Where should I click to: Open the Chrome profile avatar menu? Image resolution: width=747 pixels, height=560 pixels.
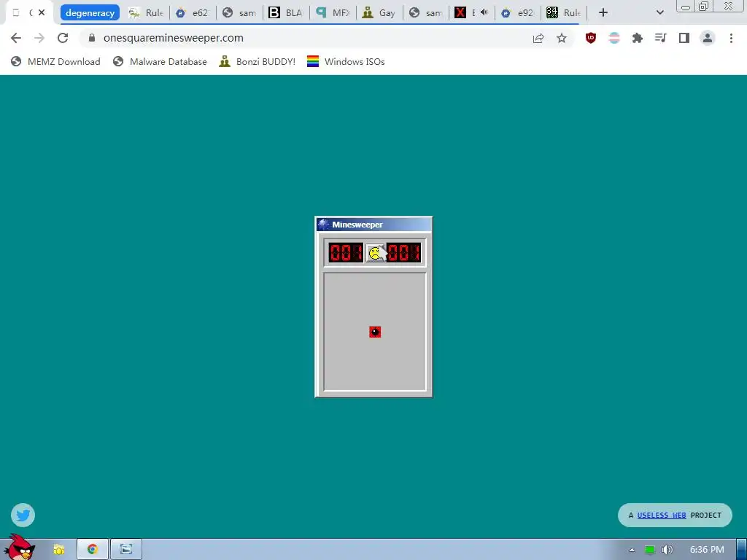pos(708,38)
